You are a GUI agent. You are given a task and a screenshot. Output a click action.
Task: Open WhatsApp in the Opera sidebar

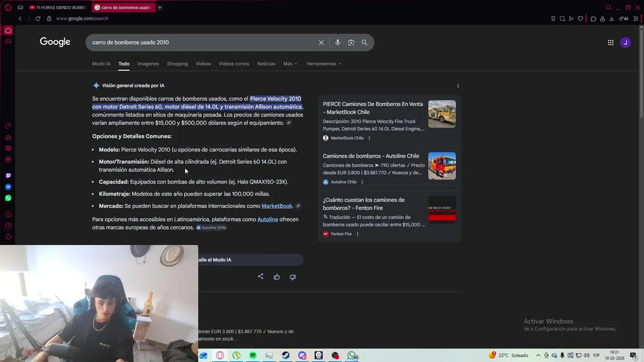pos(8,198)
